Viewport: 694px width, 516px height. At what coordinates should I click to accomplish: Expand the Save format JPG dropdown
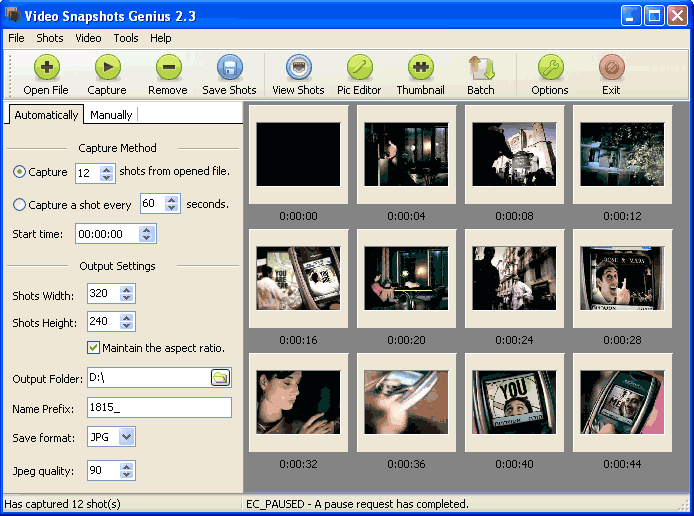click(x=126, y=436)
